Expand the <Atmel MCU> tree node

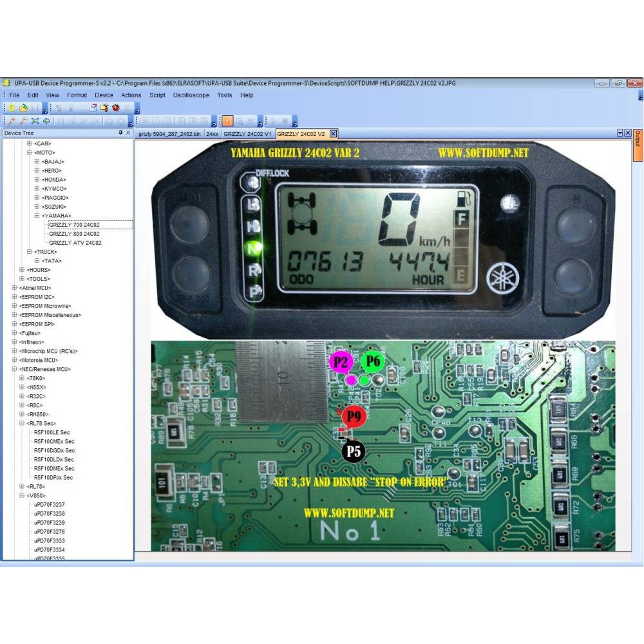[14, 288]
